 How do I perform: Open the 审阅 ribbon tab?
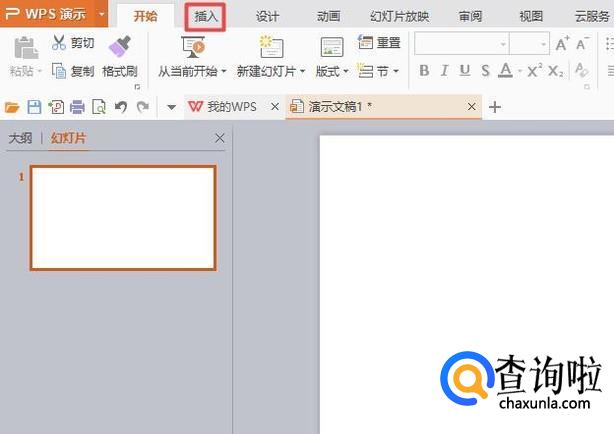point(470,16)
